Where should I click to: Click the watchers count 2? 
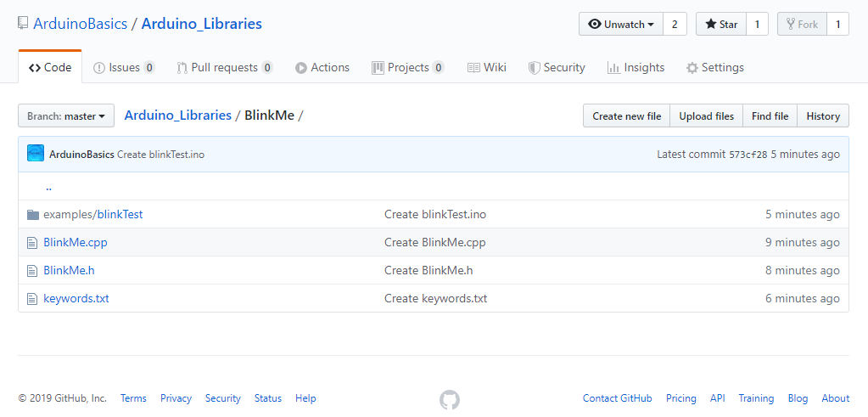coord(675,24)
